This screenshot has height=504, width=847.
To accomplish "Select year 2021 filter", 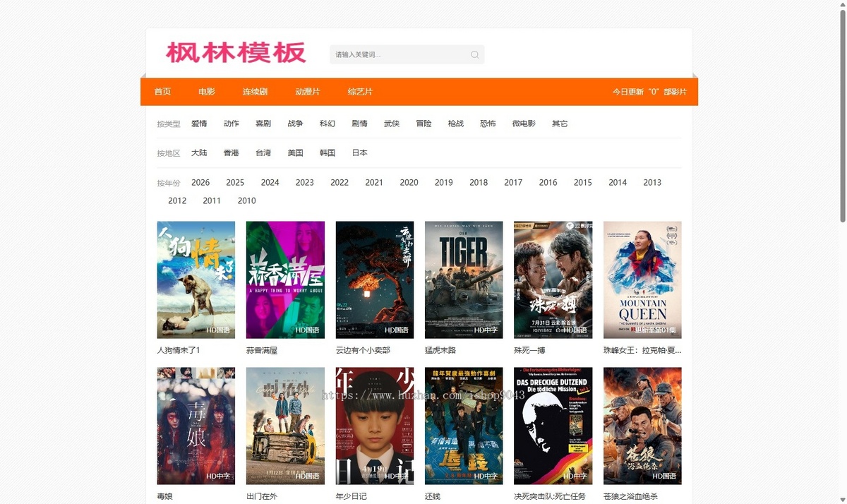I will (x=374, y=183).
